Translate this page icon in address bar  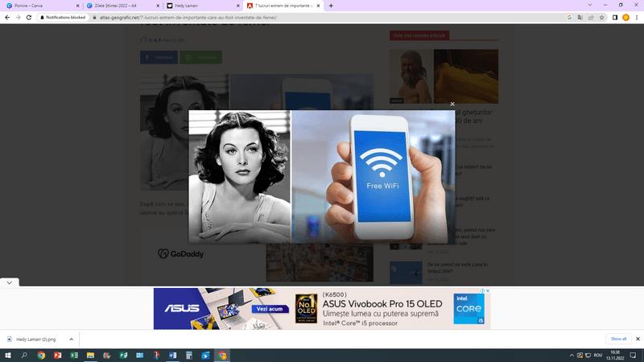pos(580,17)
